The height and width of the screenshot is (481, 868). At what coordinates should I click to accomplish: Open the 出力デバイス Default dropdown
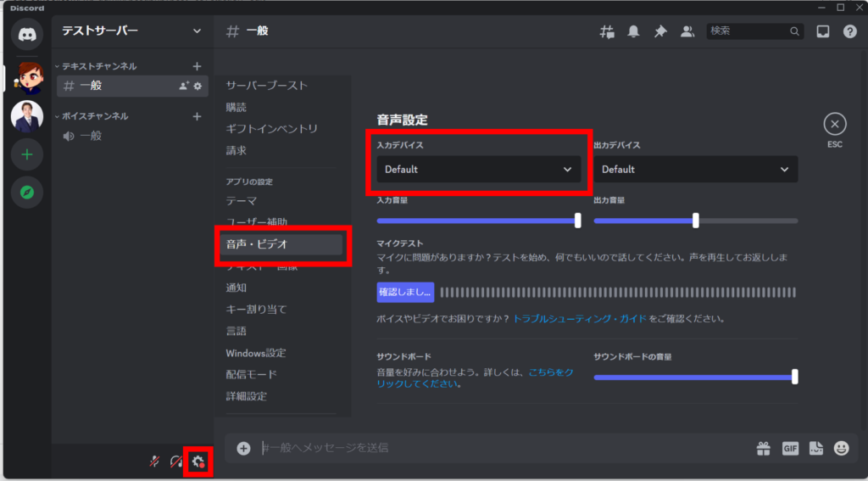[696, 169]
